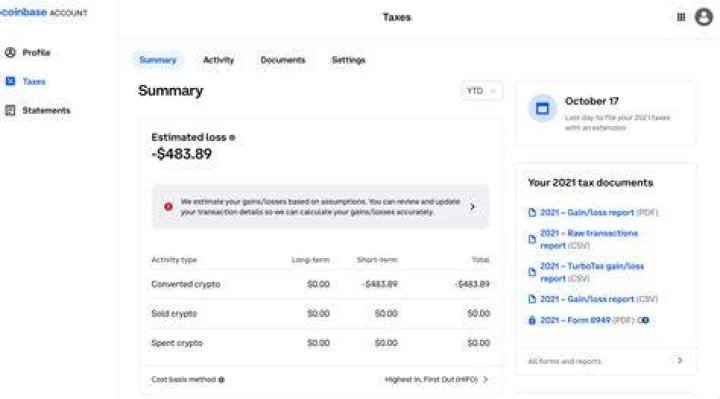Click the Total column header
720x399 pixels.
[x=480, y=260]
